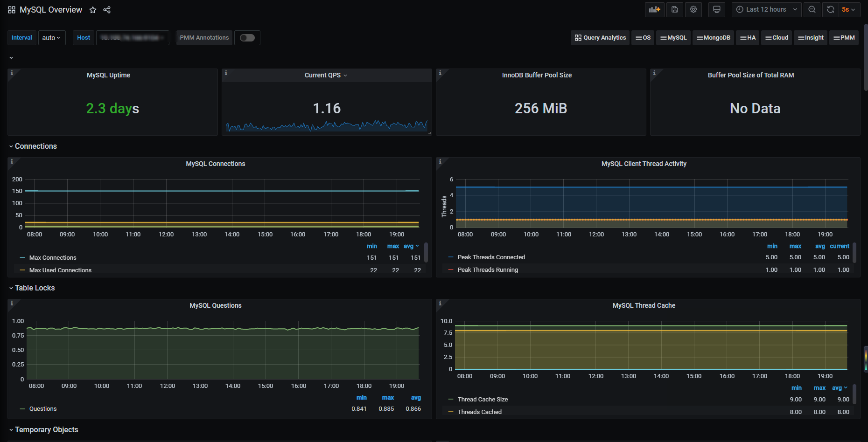
Task: Open the MySQL dashboards menu
Action: point(673,38)
